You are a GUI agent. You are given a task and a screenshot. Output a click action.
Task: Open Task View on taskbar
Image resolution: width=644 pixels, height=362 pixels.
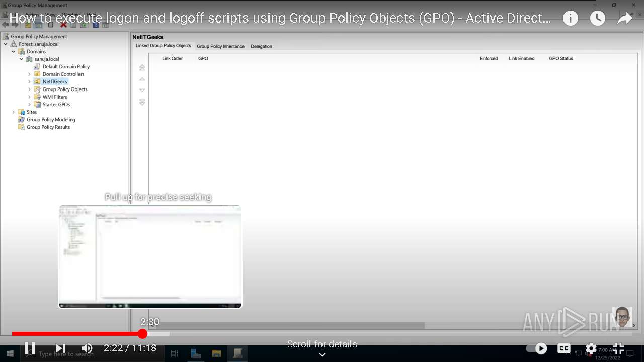pos(175,354)
